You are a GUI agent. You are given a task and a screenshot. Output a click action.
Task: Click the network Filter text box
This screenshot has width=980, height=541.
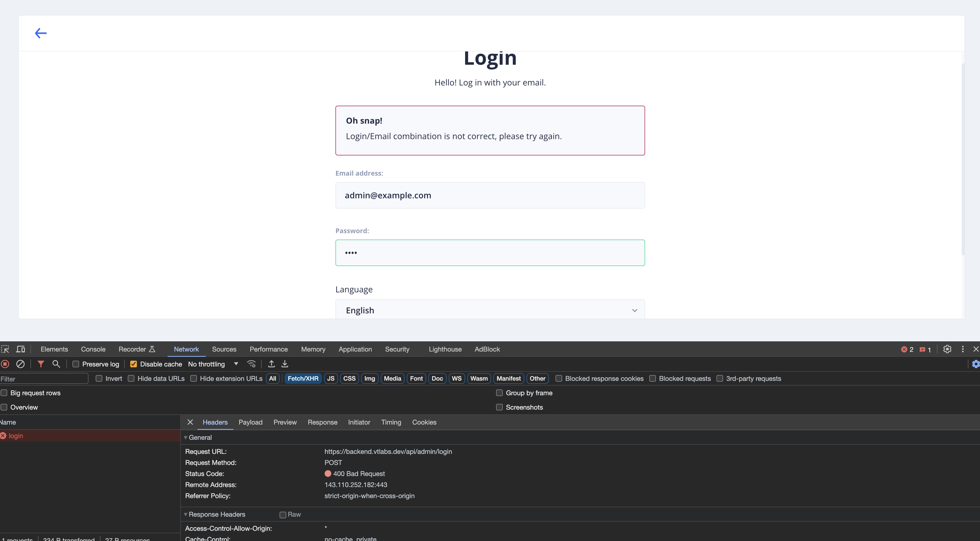click(44, 379)
